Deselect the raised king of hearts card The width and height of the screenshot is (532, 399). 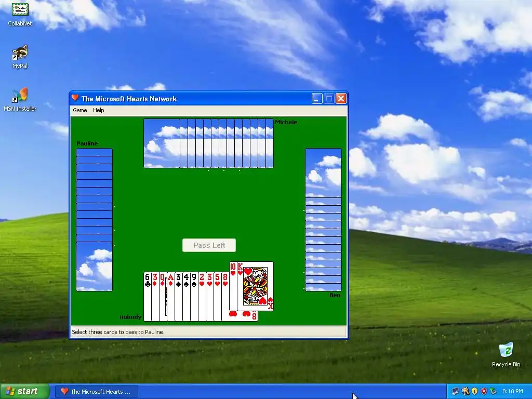pos(255,286)
